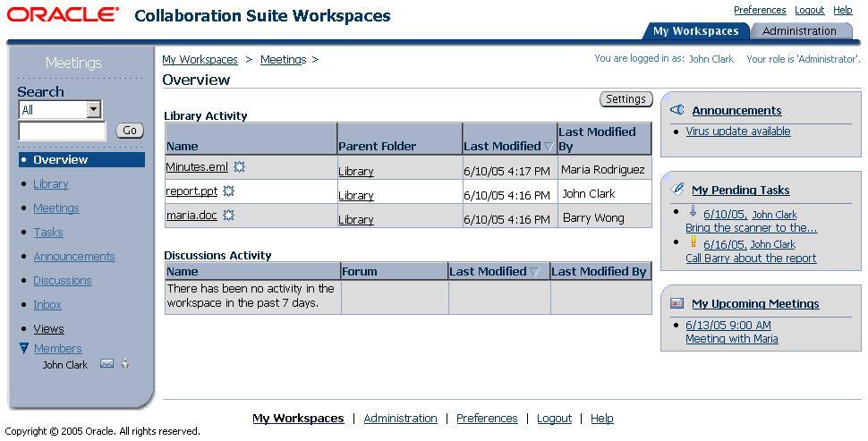Open the maria.doc file
The width and height of the screenshot is (868, 441).
click(x=191, y=216)
